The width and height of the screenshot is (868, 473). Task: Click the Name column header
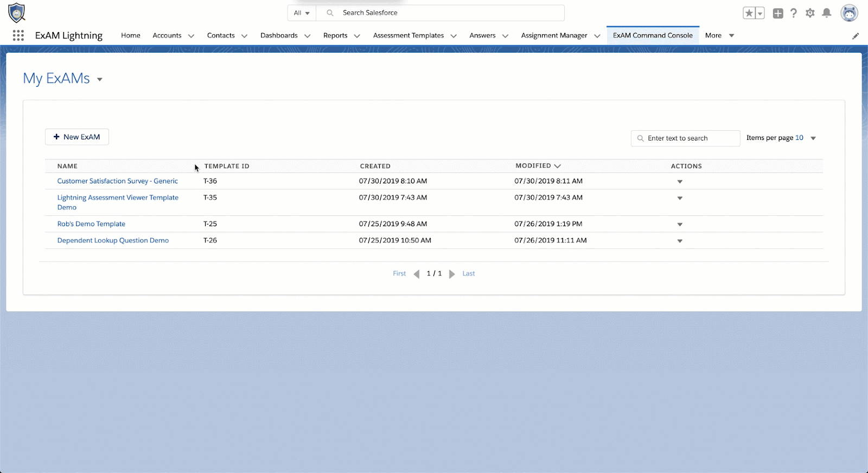pyautogui.click(x=67, y=167)
